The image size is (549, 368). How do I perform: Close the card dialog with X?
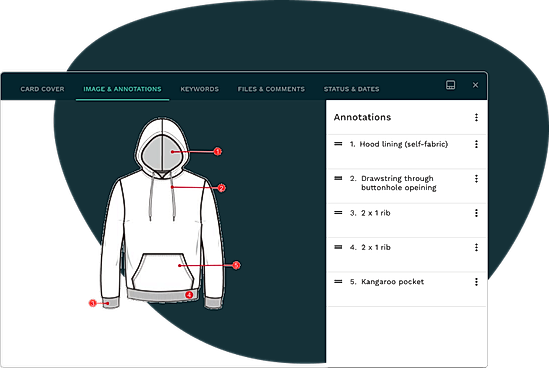pos(475,85)
